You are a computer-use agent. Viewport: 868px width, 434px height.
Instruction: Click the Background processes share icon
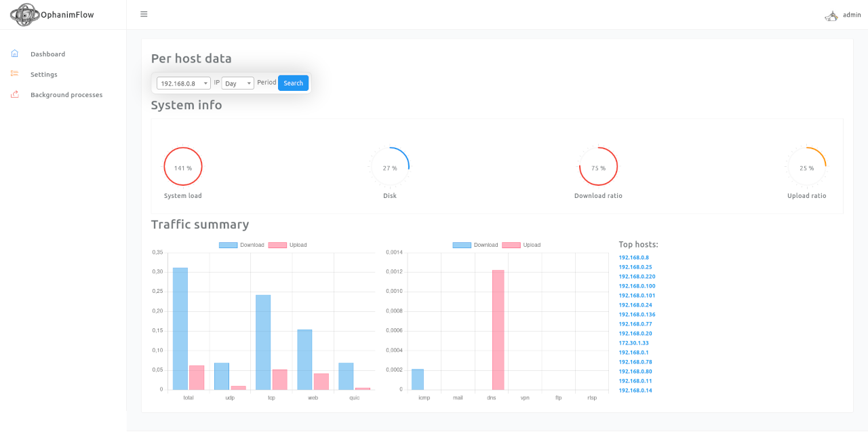point(15,94)
